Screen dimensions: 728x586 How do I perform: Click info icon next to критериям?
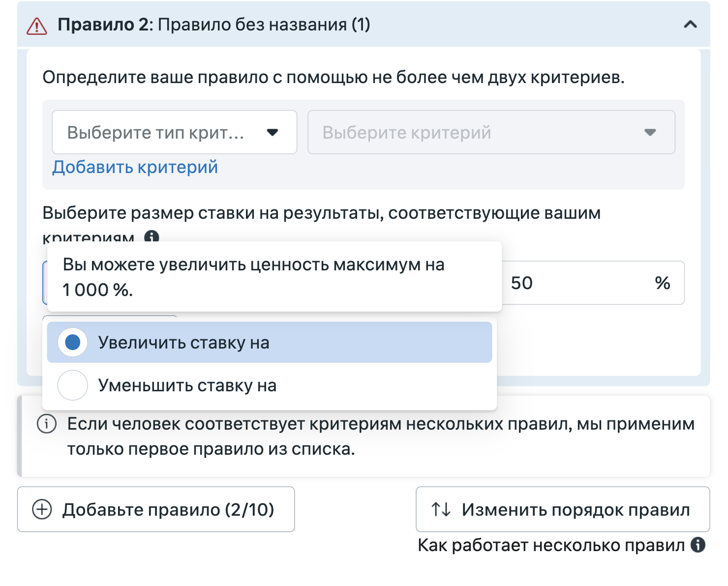click(152, 237)
